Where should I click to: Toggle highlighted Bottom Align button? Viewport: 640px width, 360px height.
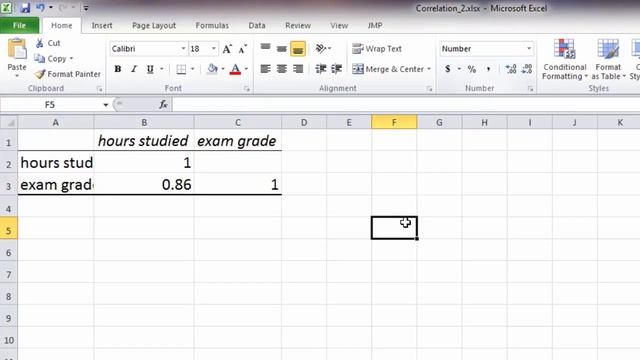(298, 49)
